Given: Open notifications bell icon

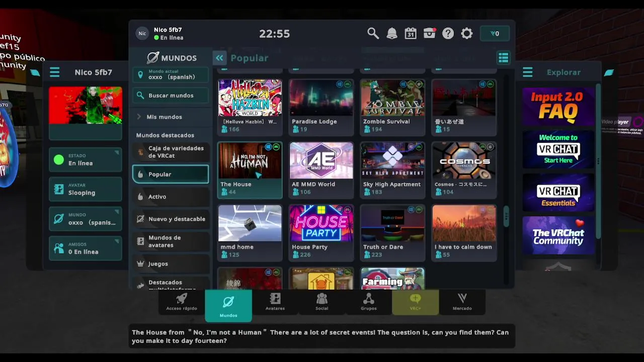Looking at the screenshot, I should coord(392,34).
